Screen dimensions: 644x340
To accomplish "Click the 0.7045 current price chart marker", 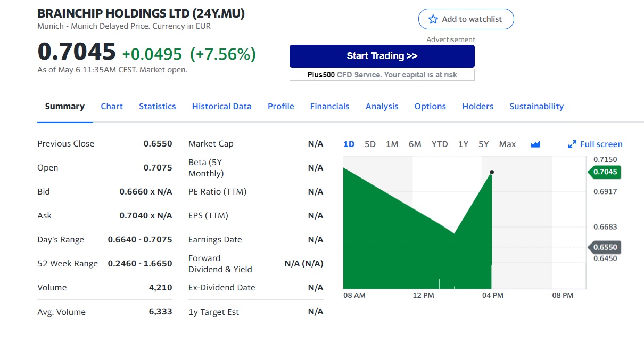I will (605, 172).
